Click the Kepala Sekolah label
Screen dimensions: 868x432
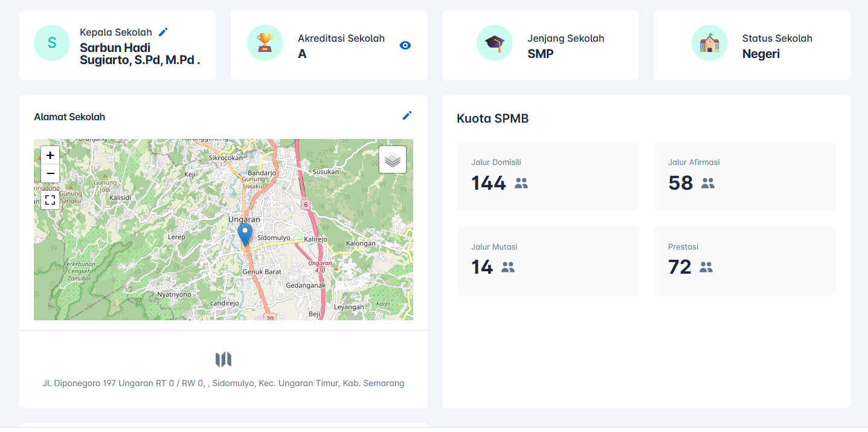pyautogui.click(x=116, y=32)
